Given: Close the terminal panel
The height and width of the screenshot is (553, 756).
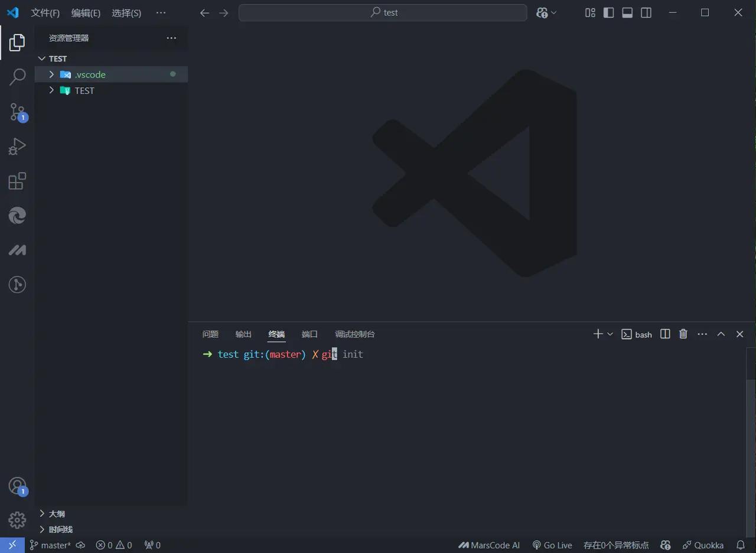Looking at the screenshot, I should 739,334.
